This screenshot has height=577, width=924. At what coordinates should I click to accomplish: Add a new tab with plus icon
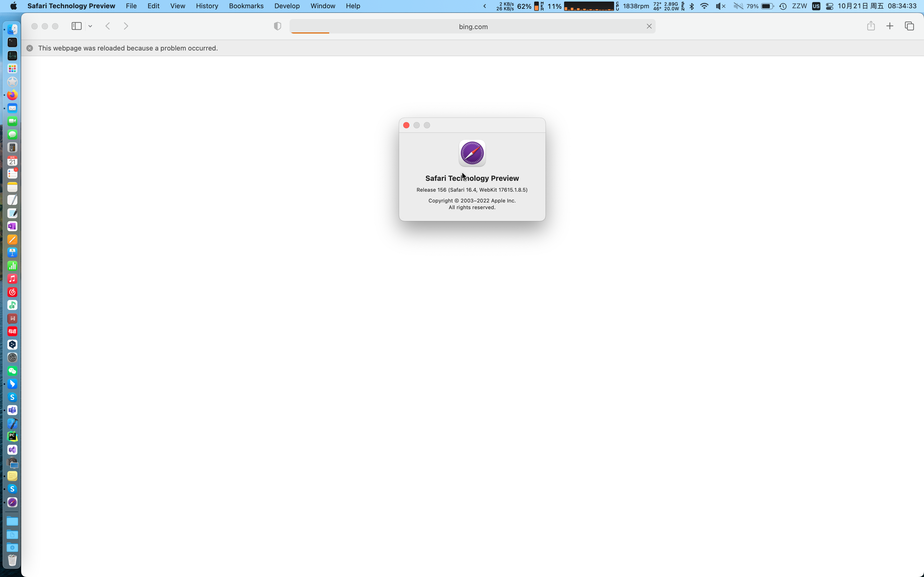890,26
